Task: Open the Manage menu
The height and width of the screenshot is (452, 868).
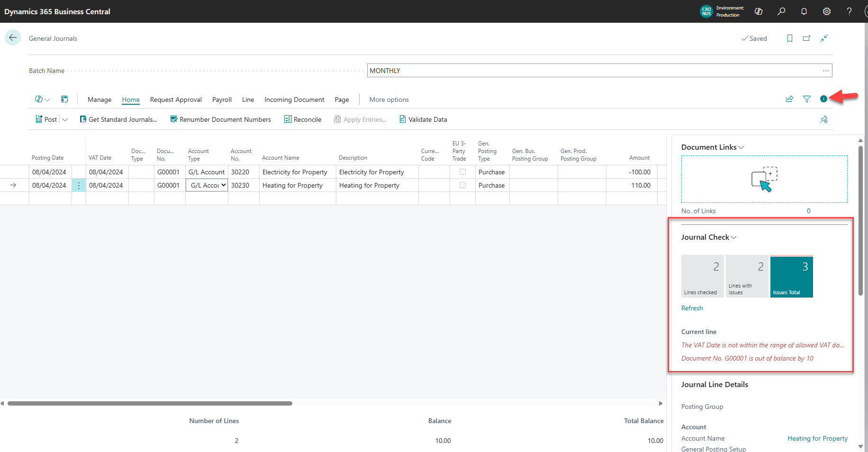Action: 99,99
